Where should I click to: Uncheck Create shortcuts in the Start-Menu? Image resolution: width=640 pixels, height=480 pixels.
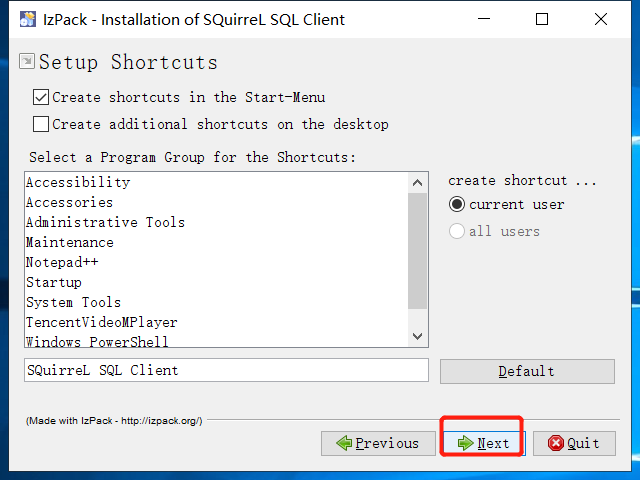tap(41, 98)
